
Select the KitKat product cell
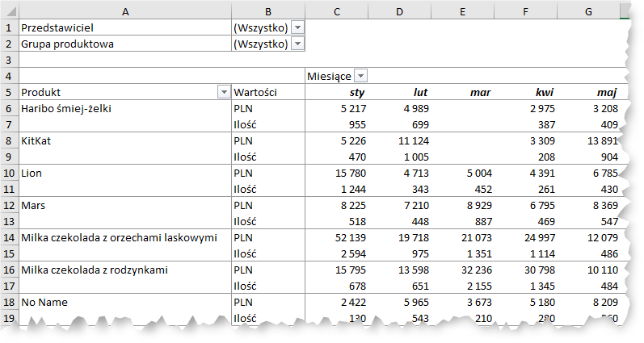point(125,140)
